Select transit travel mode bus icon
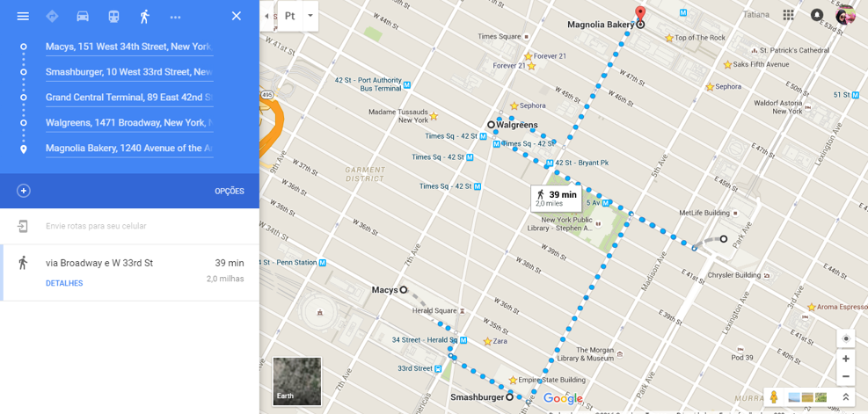This screenshot has width=868, height=414. point(113,16)
